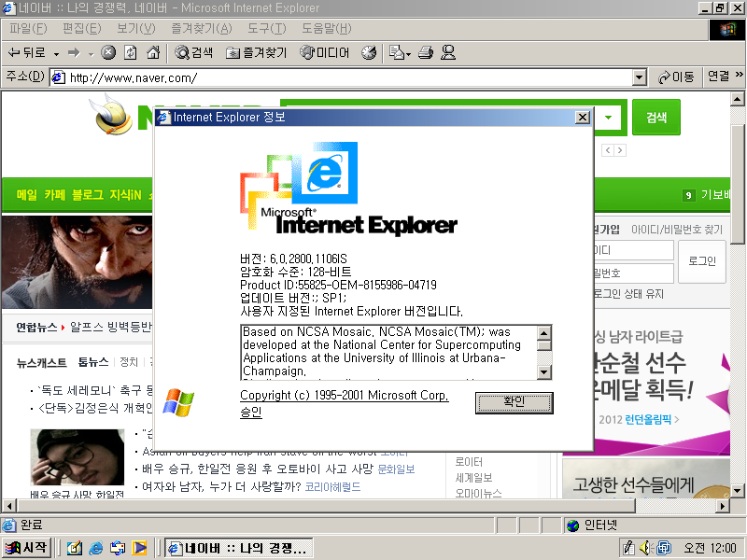
Task: Open the Search (검색) toolbar button
Action: (194, 52)
